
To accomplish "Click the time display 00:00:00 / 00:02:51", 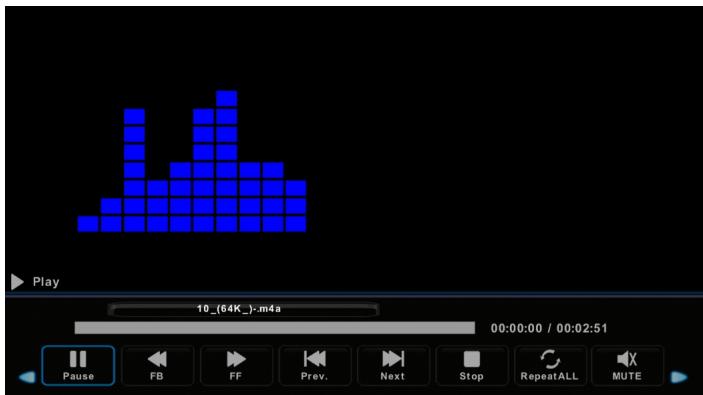I will coord(549,328).
